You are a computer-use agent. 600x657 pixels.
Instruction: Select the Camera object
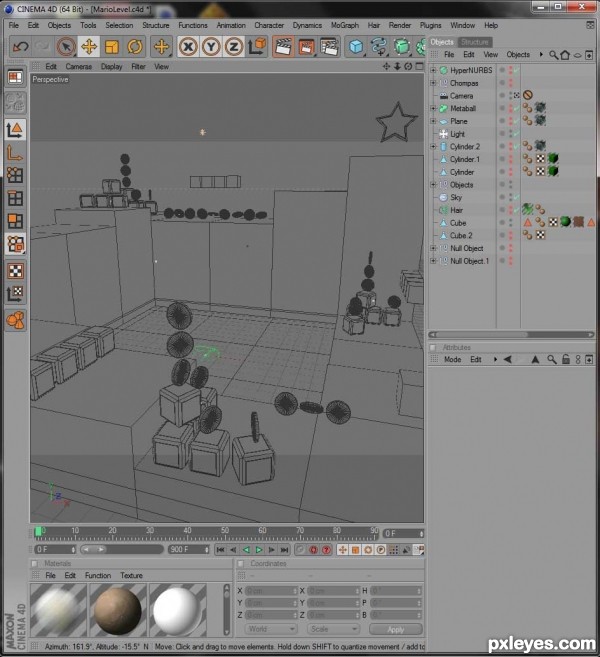[461, 96]
